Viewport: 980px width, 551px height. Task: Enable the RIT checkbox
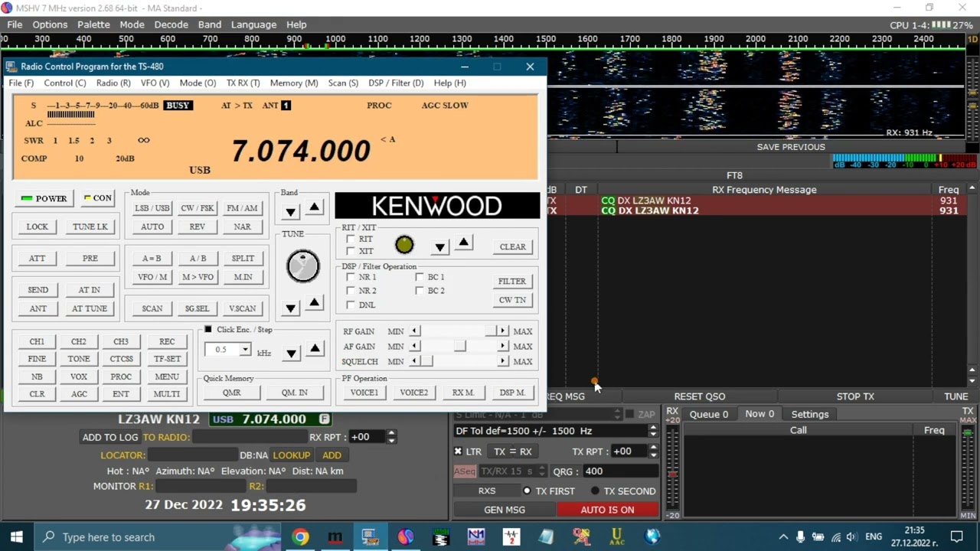click(351, 239)
